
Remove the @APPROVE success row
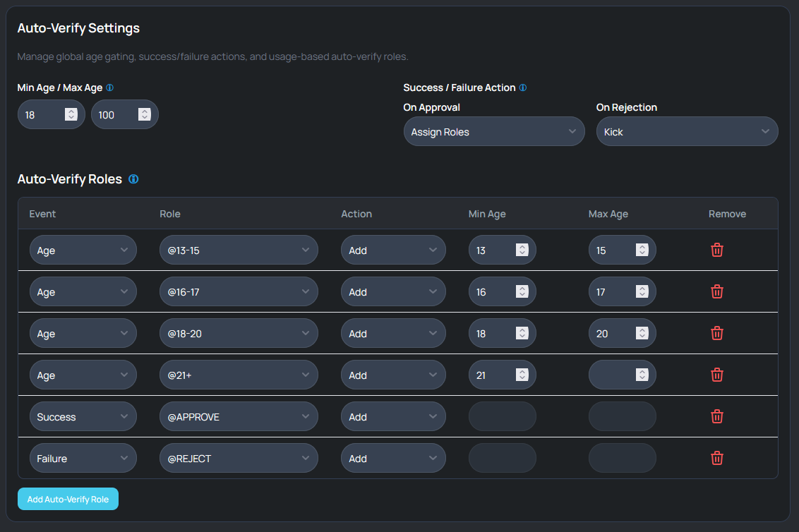coord(716,416)
